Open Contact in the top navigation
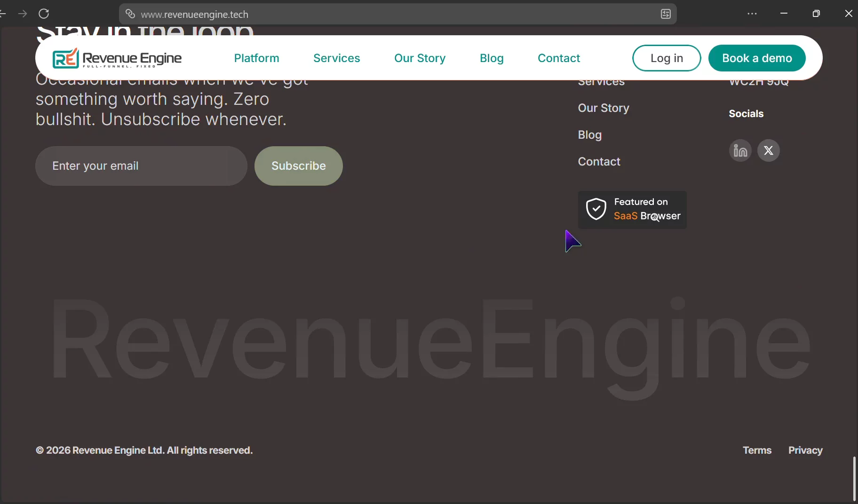858x504 pixels. (559, 58)
